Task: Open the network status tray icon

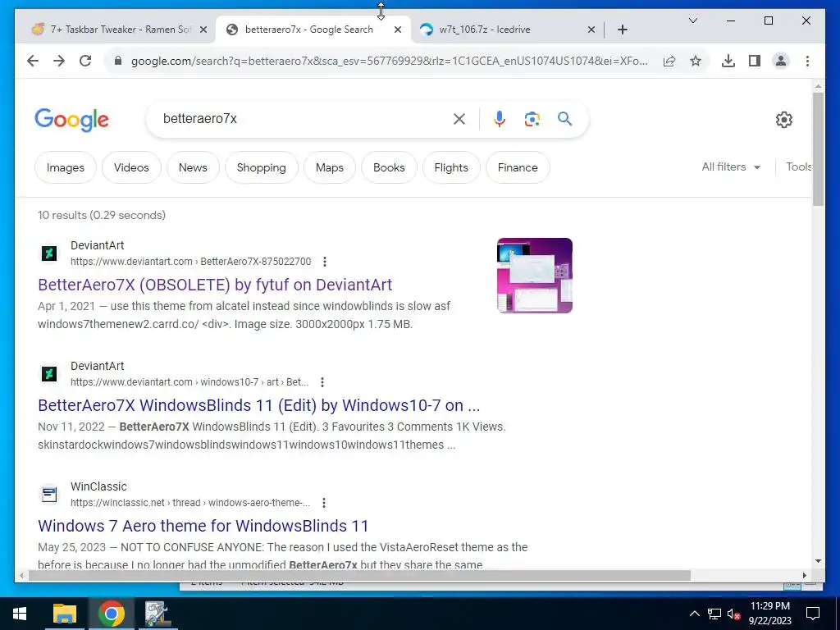Action: pyautogui.click(x=714, y=614)
